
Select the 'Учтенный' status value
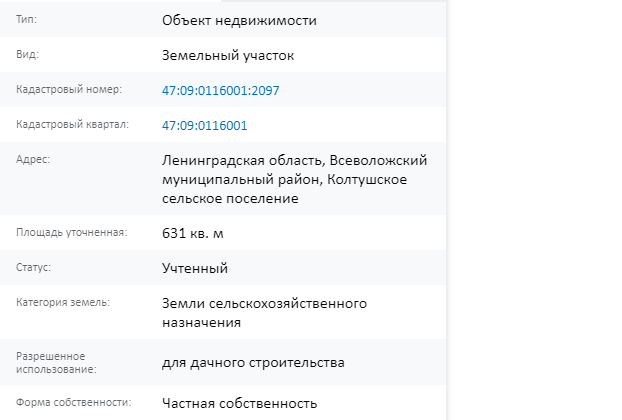pyautogui.click(x=195, y=268)
